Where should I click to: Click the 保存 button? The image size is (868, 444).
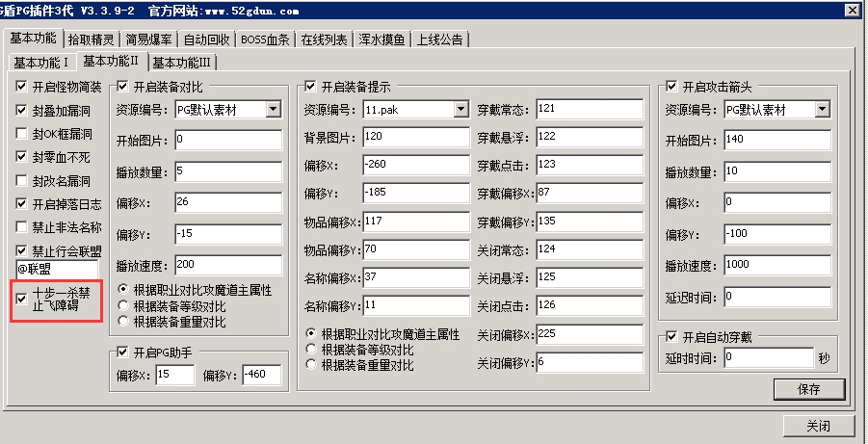coord(809,389)
